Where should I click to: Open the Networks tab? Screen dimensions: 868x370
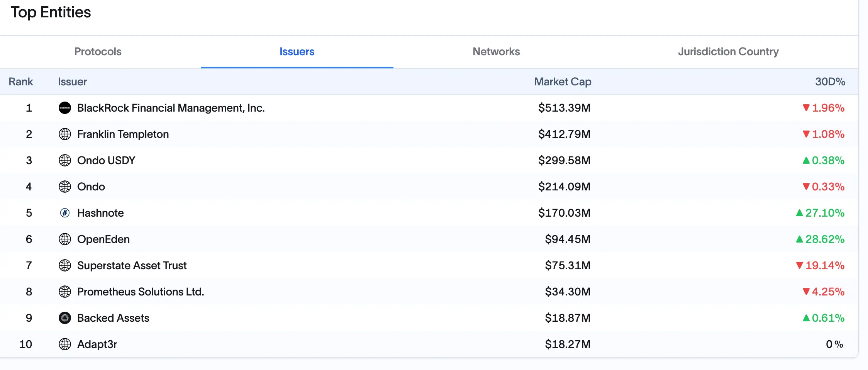pyautogui.click(x=496, y=52)
